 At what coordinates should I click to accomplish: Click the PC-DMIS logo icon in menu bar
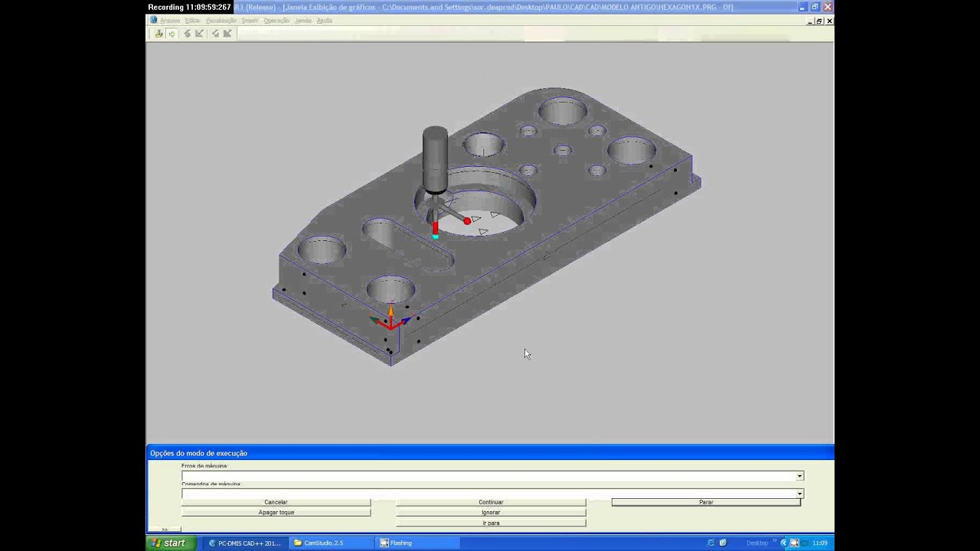point(153,21)
